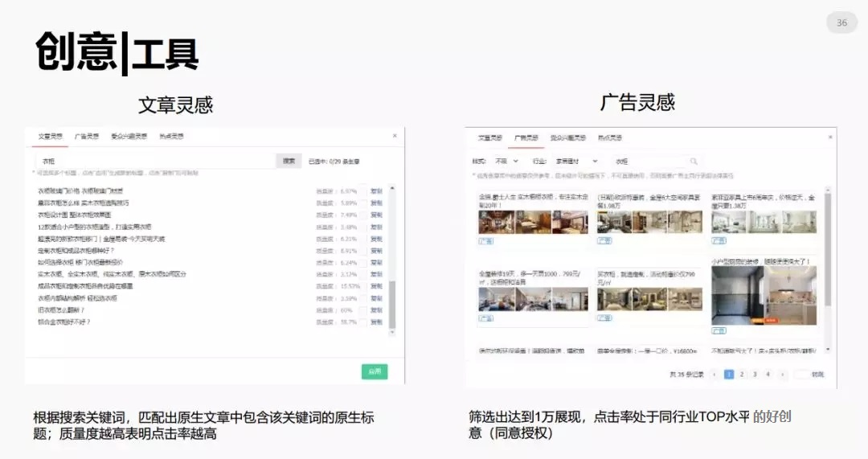
Task: Click 复制 link for 定制衣柜和成品衣柜哪种好
Action: click(x=376, y=251)
